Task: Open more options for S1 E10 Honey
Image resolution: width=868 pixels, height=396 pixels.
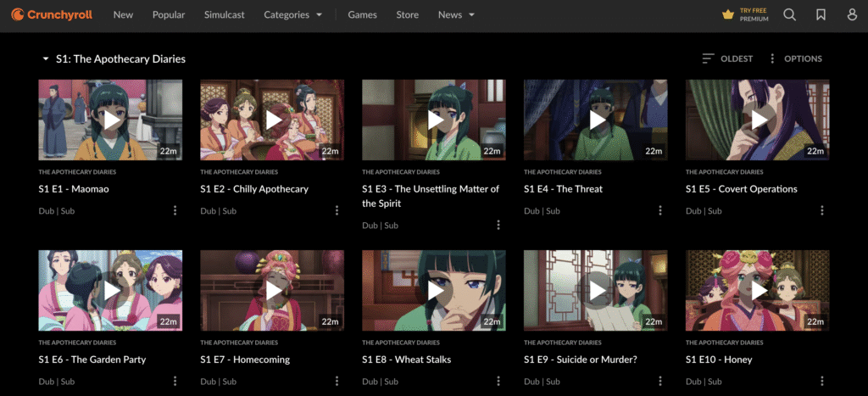Action: click(822, 381)
